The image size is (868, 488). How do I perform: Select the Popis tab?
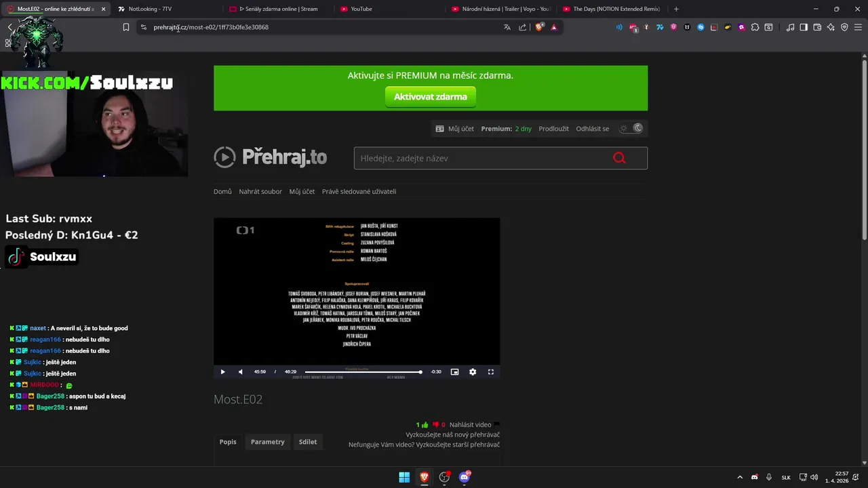point(228,442)
